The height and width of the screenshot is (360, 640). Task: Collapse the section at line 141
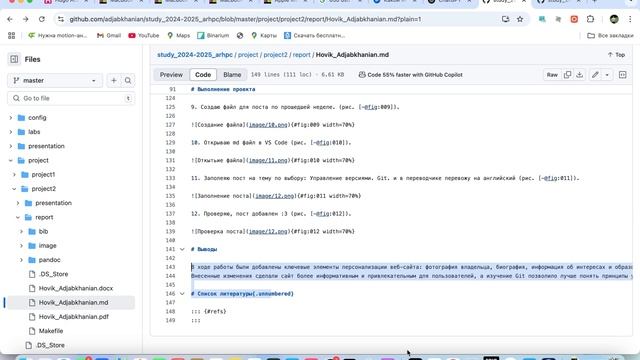(182, 249)
